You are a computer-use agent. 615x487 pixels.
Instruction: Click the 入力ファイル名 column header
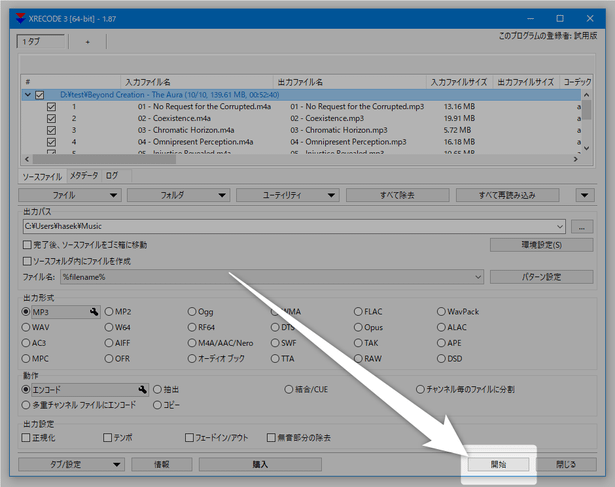tap(197, 82)
